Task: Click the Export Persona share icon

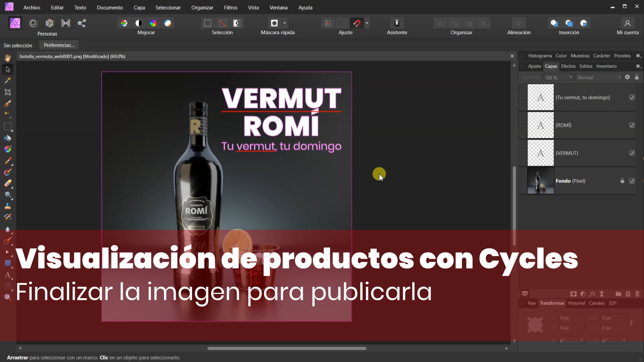Action: (82, 23)
